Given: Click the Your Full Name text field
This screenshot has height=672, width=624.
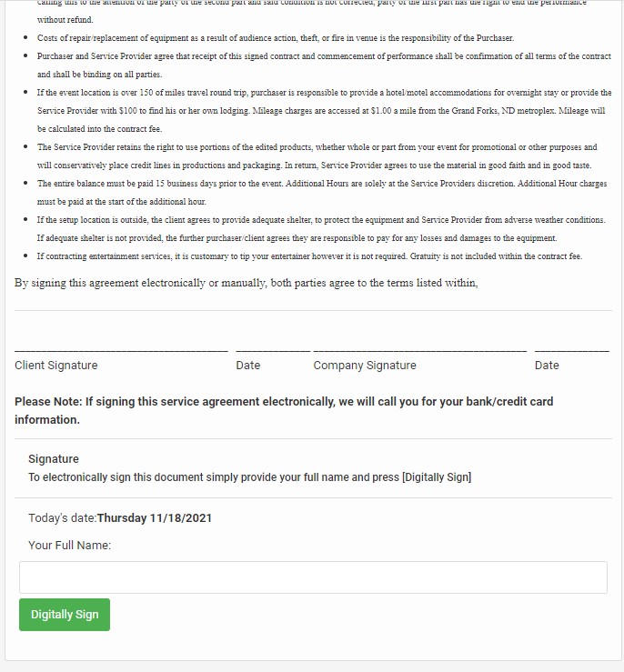Looking at the screenshot, I should tap(313, 577).
